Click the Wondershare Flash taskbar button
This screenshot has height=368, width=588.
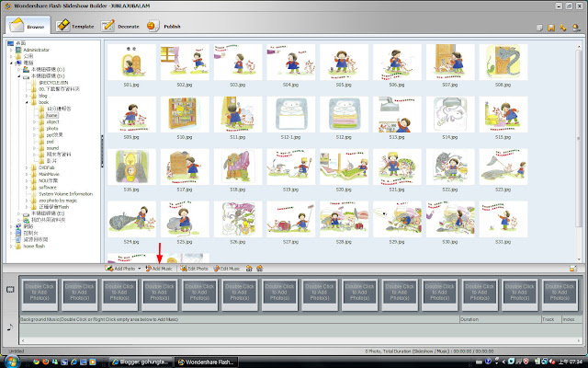coord(207,362)
